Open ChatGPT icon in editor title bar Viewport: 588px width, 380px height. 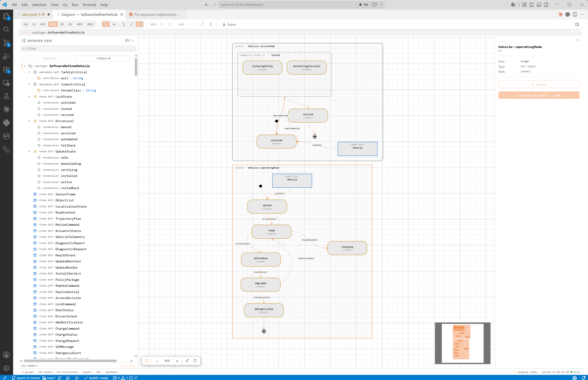(x=568, y=15)
